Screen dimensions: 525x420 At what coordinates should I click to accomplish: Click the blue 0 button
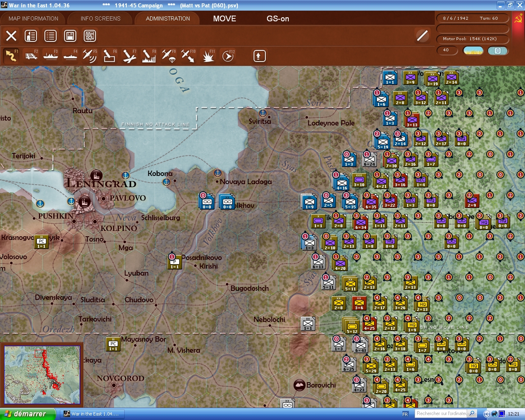coord(498,50)
